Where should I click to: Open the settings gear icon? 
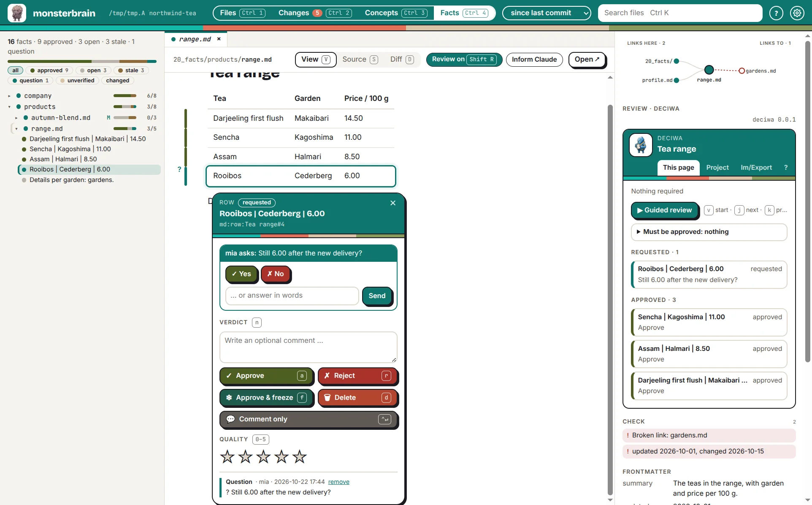pos(797,13)
